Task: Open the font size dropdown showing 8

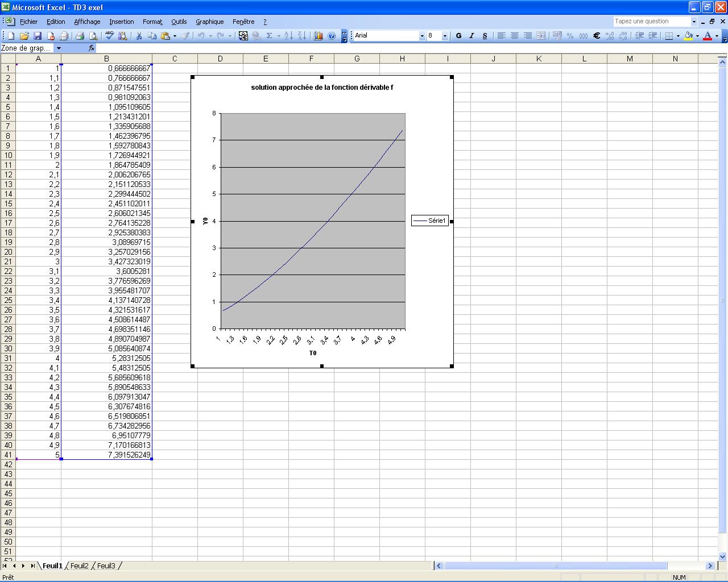Action: pyautogui.click(x=445, y=36)
